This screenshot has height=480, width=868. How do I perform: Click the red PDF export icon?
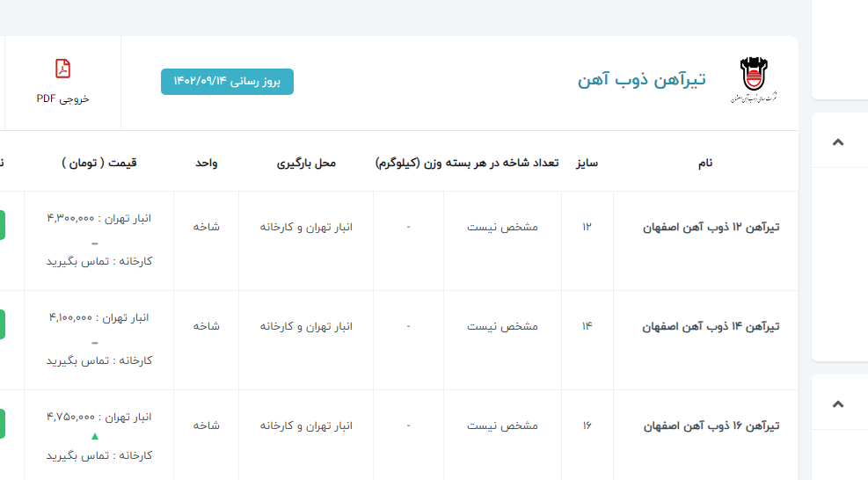62,69
